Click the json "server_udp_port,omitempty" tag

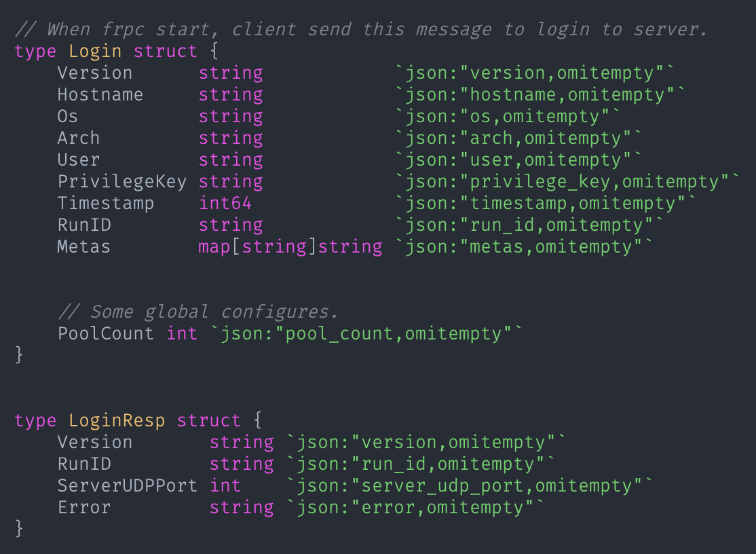click(470, 485)
